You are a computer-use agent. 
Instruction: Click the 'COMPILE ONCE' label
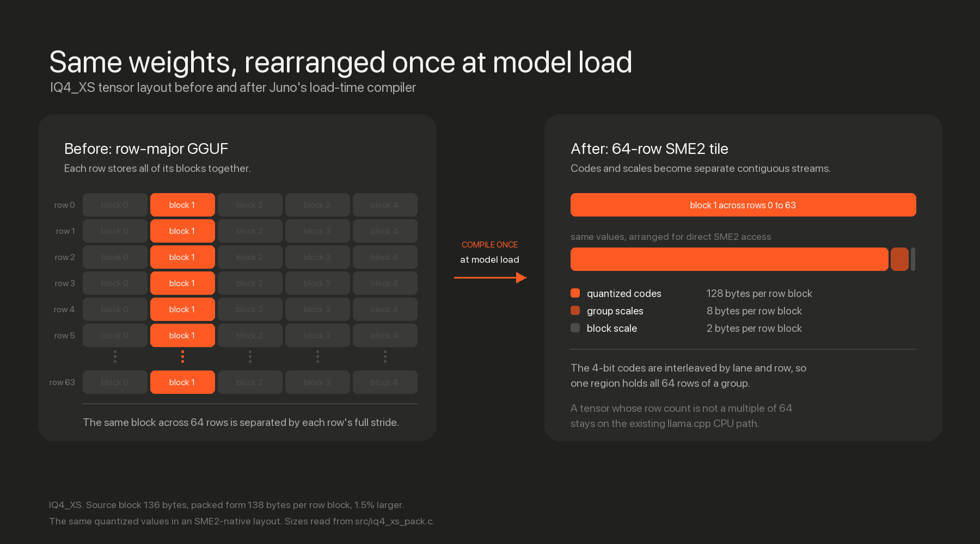489,245
